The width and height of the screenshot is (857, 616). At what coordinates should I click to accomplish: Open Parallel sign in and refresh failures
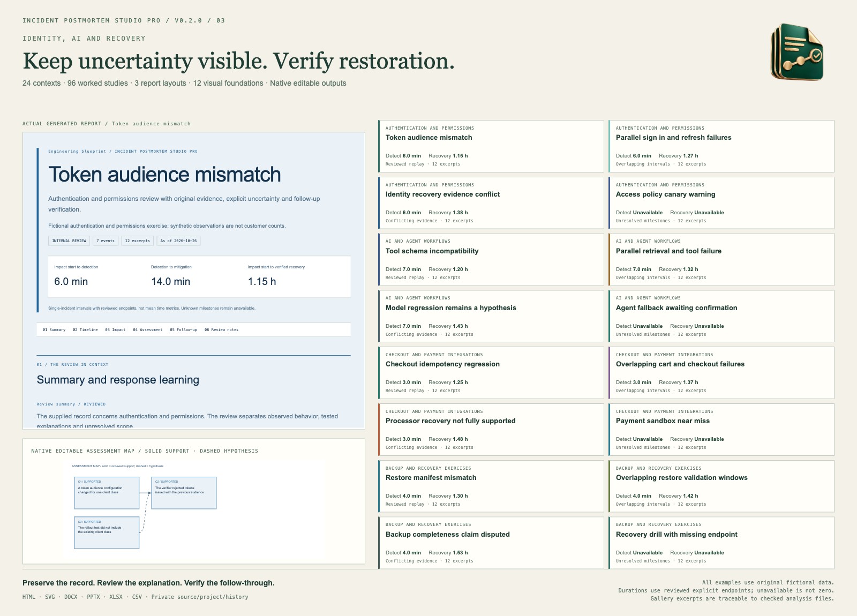(721, 146)
